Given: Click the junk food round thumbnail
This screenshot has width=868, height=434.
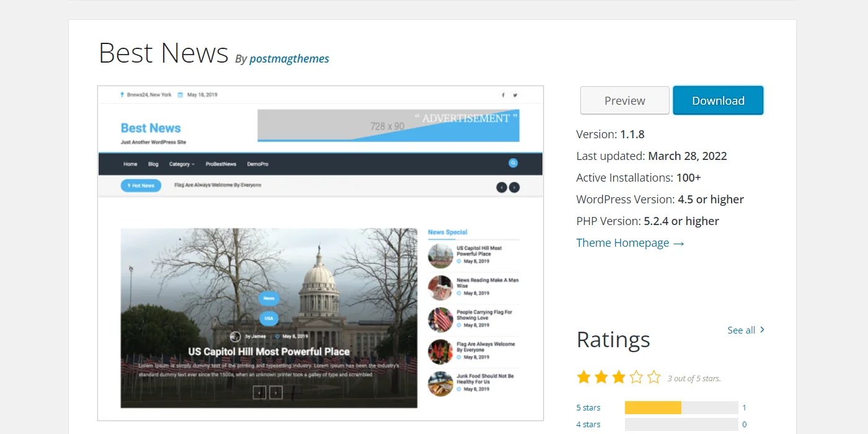Looking at the screenshot, I should click(x=440, y=384).
